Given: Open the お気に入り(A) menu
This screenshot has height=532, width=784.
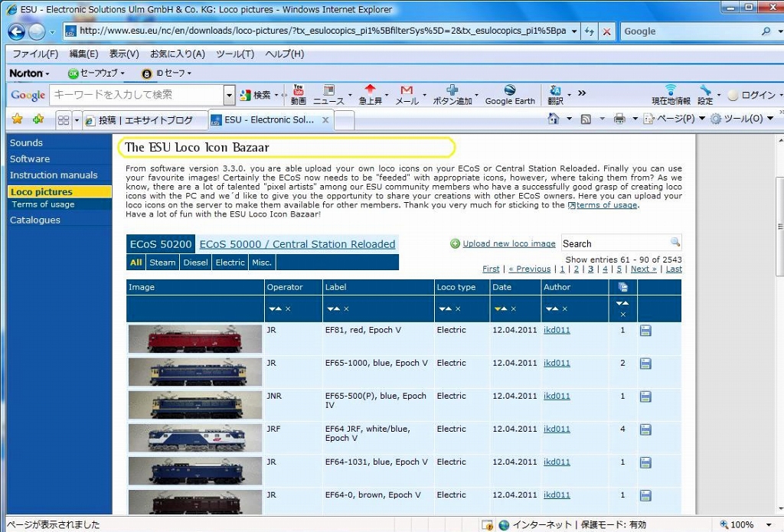Looking at the screenshot, I should pyautogui.click(x=178, y=54).
